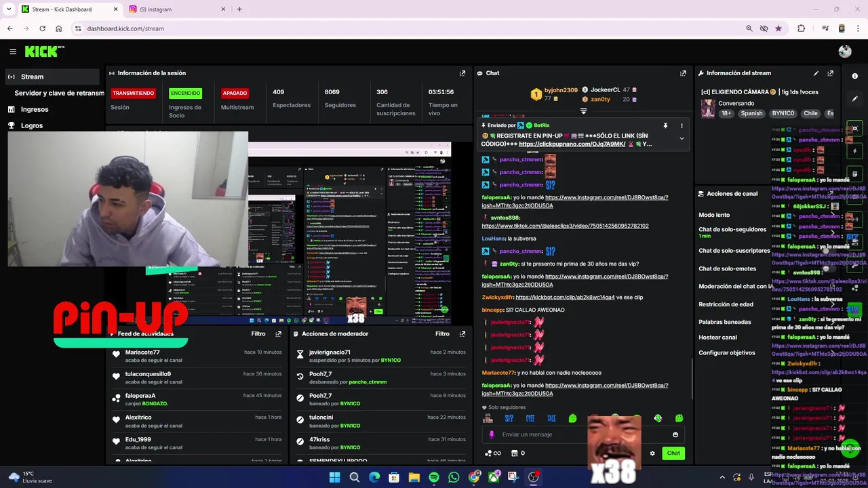The width and height of the screenshot is (868, 488).
Task: Open WhatsApp from the taskbar
Action: [454, 478]
